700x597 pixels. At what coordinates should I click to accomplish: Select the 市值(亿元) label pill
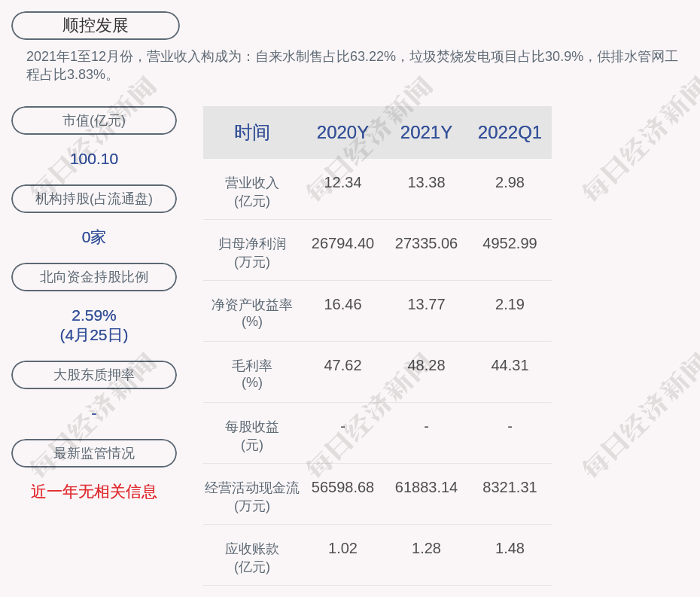pyautogui.click(x=94, y=120)
